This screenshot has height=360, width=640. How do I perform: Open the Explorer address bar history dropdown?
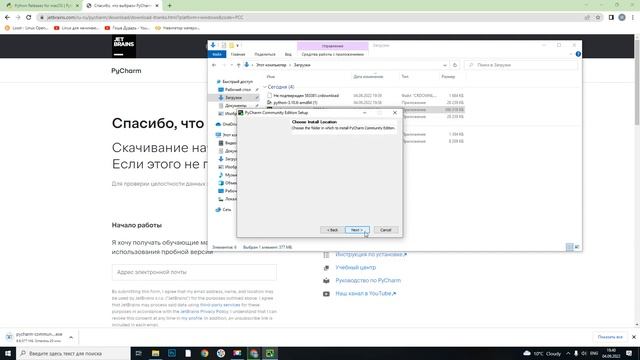point(444,65)
